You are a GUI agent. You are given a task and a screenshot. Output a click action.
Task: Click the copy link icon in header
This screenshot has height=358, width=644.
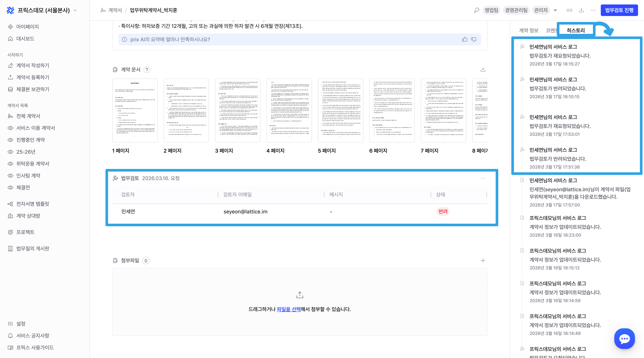click(x=569, y=10)
